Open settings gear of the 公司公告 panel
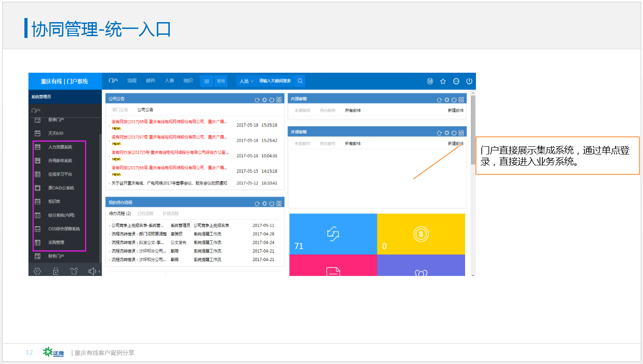The image size is (643, 364). [265, 100]
